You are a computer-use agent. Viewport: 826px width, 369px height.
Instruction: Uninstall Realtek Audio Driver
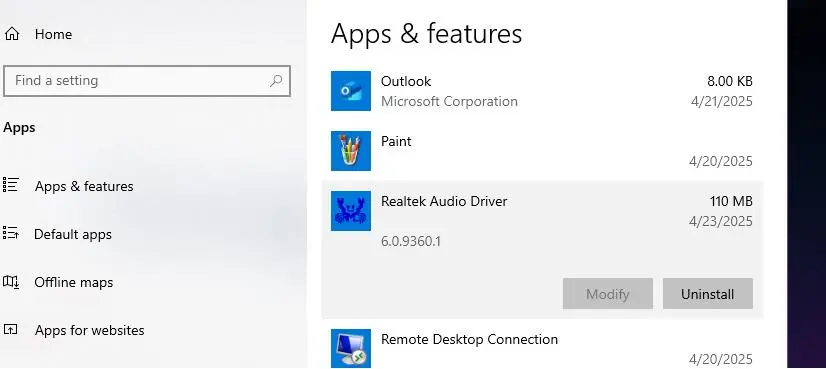point(707,294)
